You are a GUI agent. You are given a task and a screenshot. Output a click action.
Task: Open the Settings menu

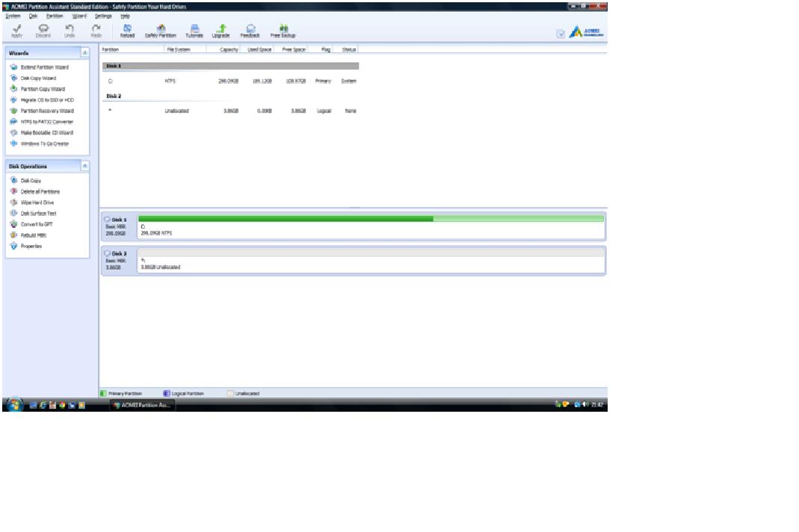(x=103, y=16)
